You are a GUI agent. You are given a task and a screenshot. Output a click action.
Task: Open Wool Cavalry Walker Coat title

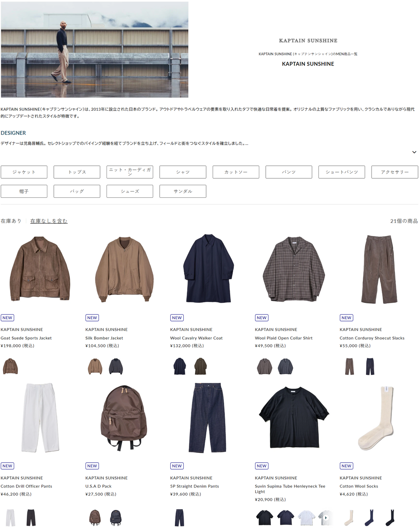(196, 338)
